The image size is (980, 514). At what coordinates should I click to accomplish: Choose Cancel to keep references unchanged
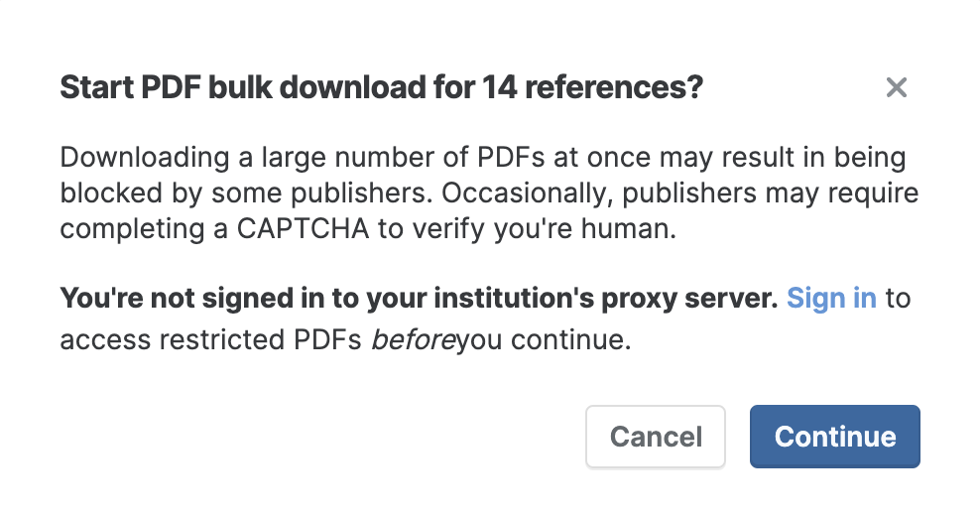click(x=656, y=437)
